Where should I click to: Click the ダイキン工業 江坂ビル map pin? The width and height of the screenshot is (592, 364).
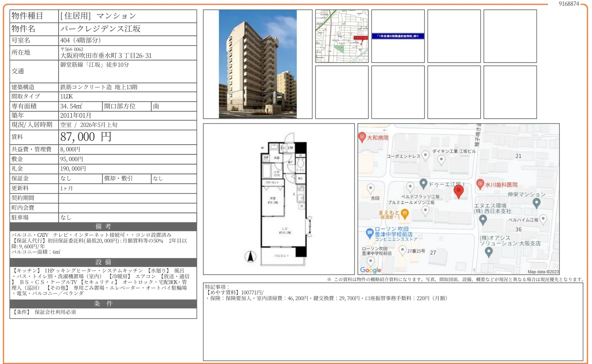(x=441, y=159)
